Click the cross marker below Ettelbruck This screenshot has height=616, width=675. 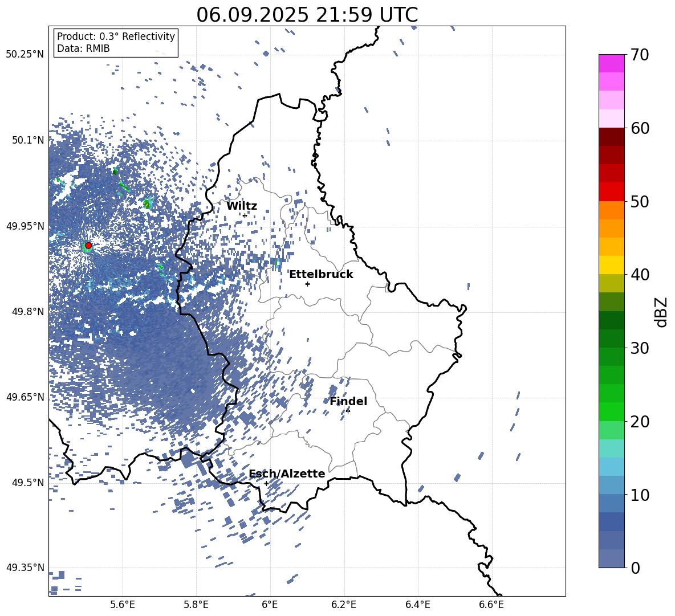click(307, 284)
